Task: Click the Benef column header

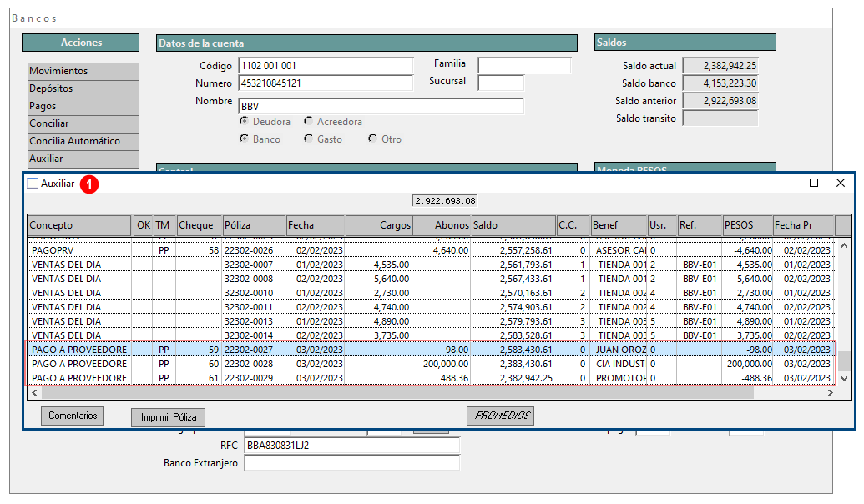Action: click(x=619, y=225)
